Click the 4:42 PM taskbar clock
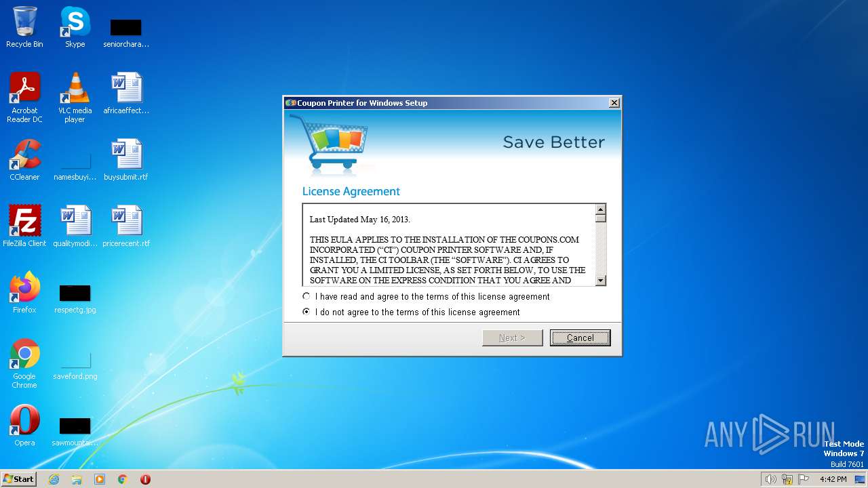The width and height of the screenshot is (868, 488). [x=833, y=479]
